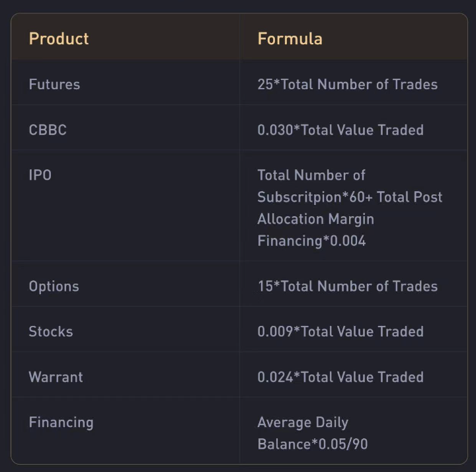The image size is (476, 472).
Task: Select the Options product cell
Action: 54,286
